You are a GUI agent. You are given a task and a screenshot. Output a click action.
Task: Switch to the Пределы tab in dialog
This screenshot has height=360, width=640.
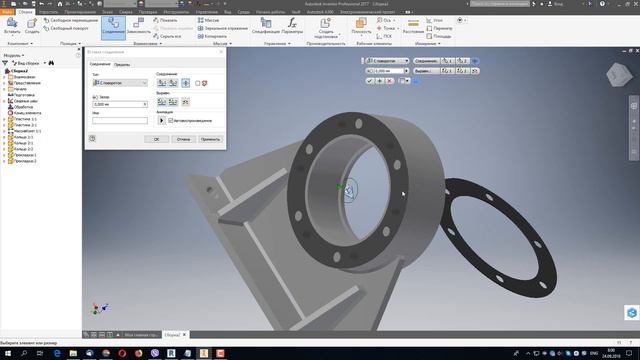[122, 64]
